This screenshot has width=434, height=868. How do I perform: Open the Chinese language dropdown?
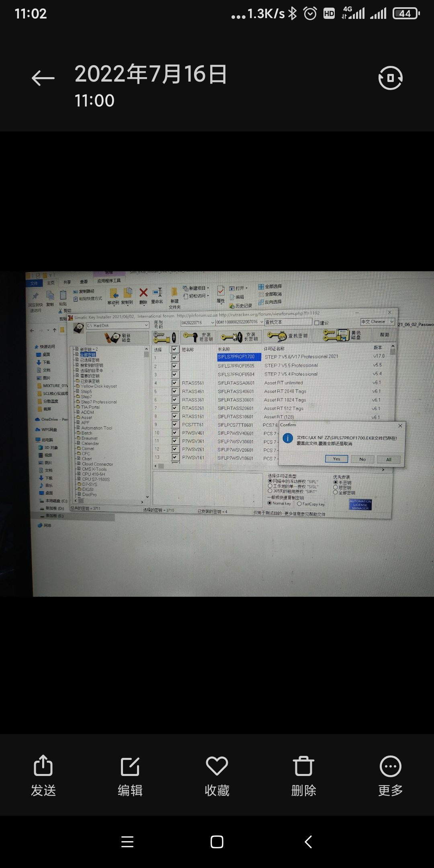point(391,322)
